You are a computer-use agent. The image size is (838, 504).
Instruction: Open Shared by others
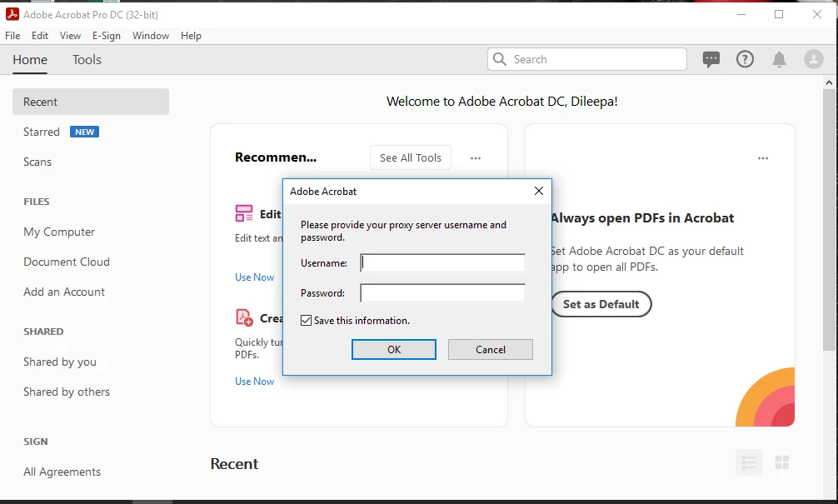67,392
